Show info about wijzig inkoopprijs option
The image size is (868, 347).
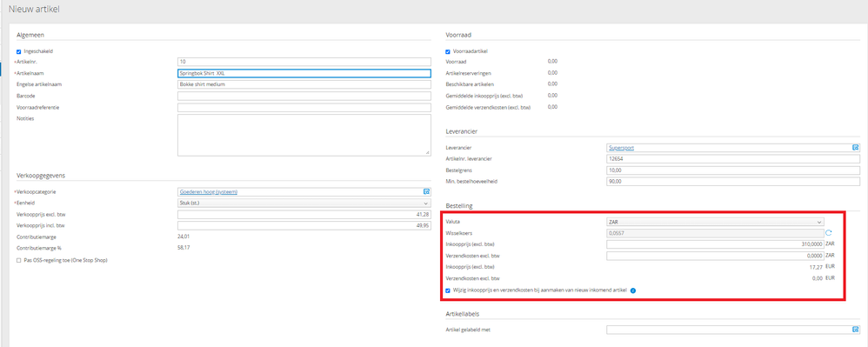click(632, 290)
